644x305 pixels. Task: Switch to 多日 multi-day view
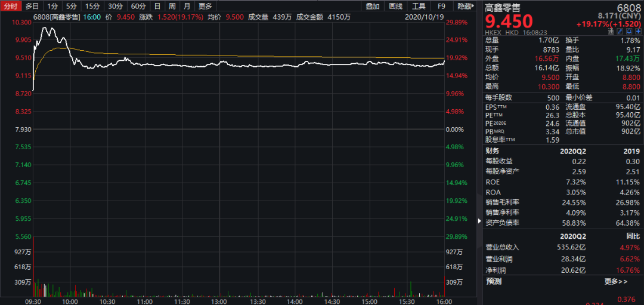tap(32, 6)
